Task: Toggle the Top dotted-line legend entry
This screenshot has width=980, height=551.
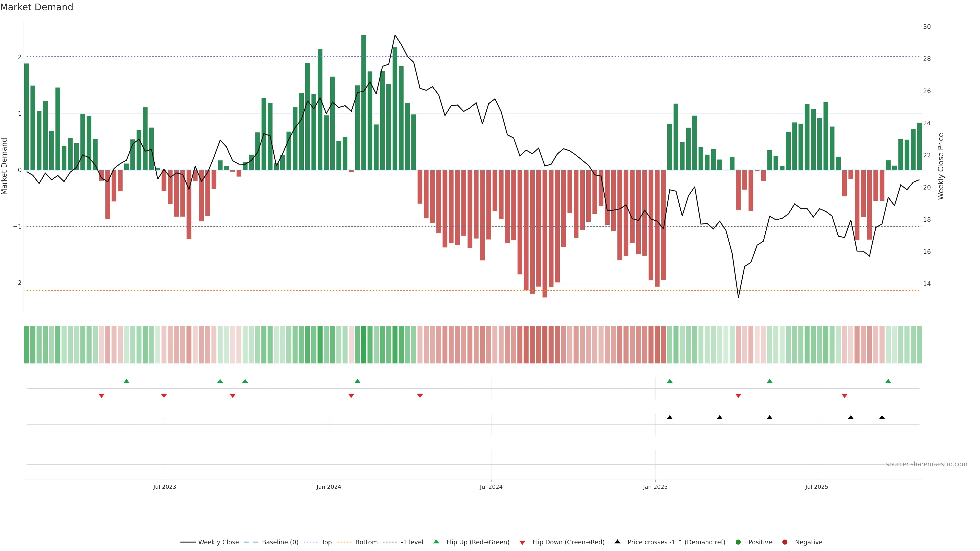Action: point(310,542)
